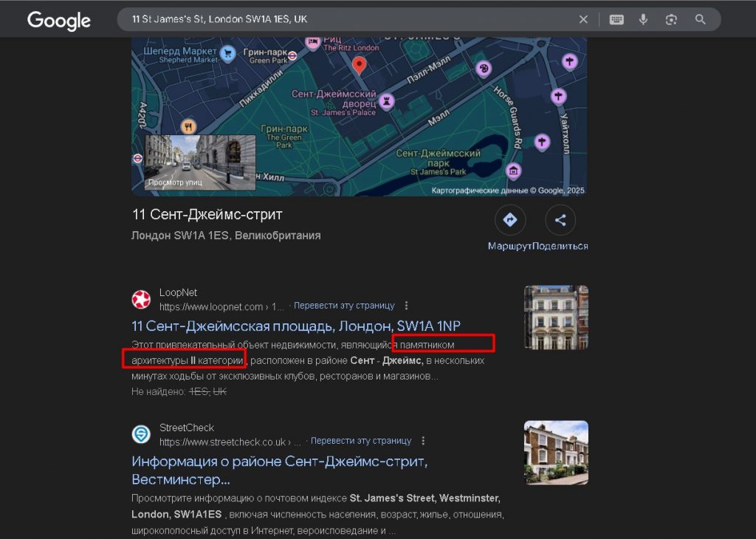
Task: Open the LoopNet result title link
Action: 296,326
